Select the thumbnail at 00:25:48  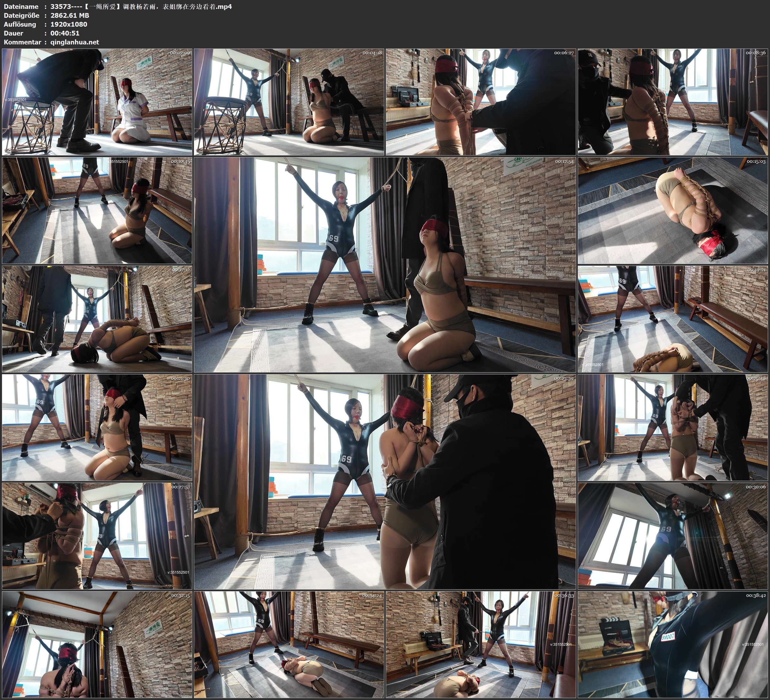coord(673,427)
